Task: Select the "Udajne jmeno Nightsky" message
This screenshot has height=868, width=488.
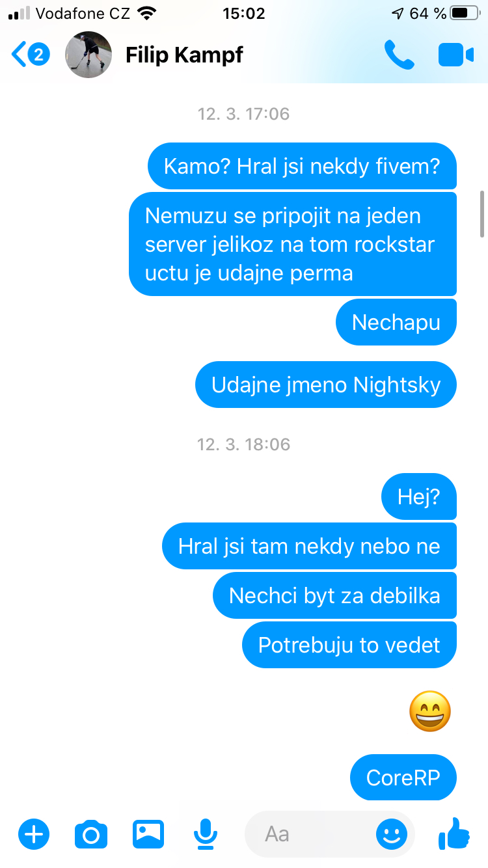Action: click(326, 385)
